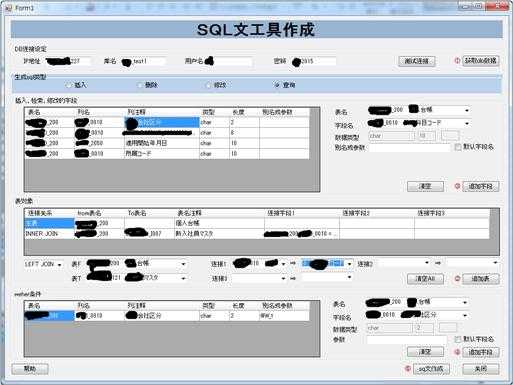Select the highlighted 主表 cell in join grid

click(49, 223)
